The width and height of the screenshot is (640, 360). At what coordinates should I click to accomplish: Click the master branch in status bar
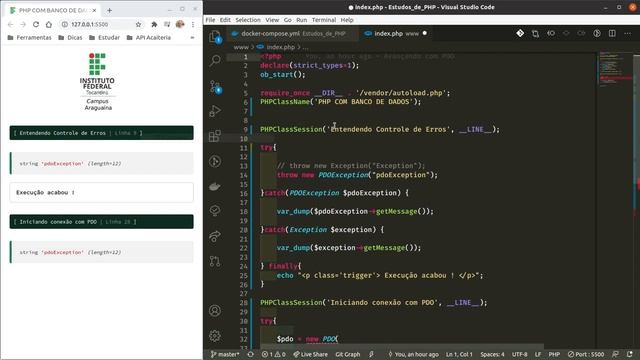225,354
